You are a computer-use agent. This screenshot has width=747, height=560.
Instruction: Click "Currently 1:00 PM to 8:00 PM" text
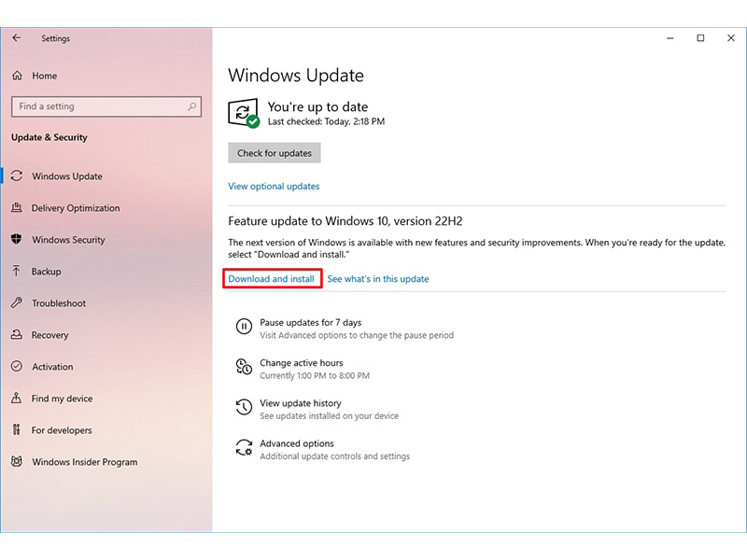tap(315, 376)
